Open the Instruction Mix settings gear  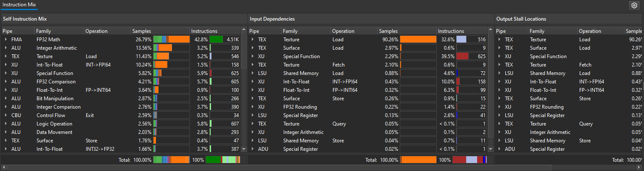[633, 5]
